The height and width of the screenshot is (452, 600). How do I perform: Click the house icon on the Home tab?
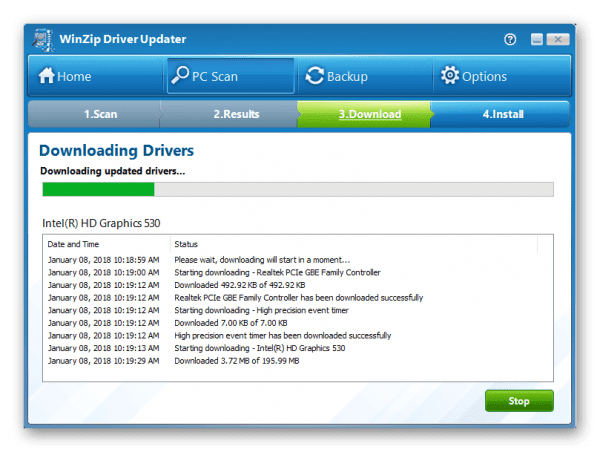(47, 75)
